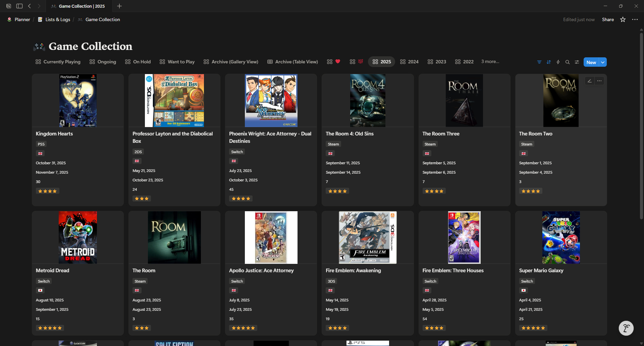Viewport: 644px width, 346px height.
Task: Open three-dot menu on The Room Two card
Action: click(599, 81)
